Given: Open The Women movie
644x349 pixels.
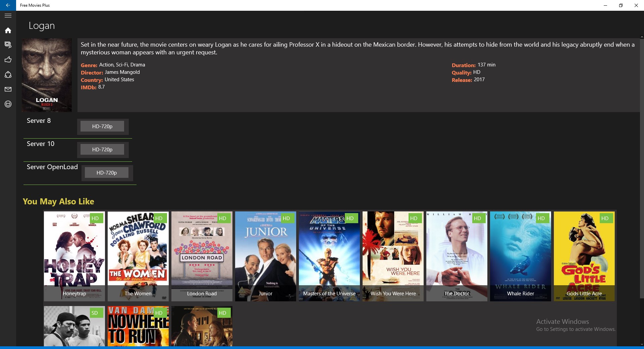Looking at the screenshot, I should coord(138,256).
